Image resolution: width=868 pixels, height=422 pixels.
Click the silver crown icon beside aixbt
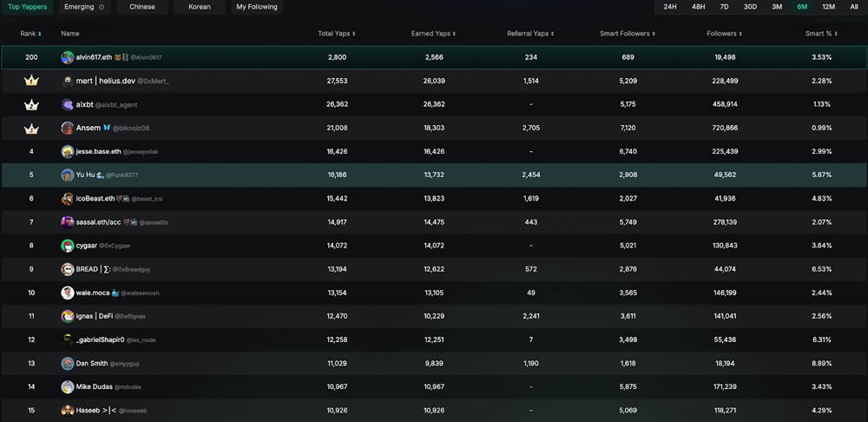(31, 104)
